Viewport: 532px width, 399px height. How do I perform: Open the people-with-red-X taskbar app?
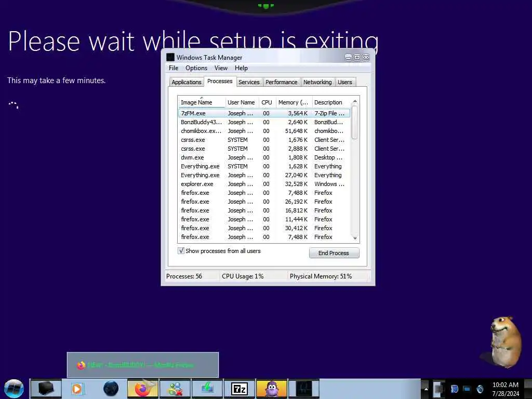[175, 389]
